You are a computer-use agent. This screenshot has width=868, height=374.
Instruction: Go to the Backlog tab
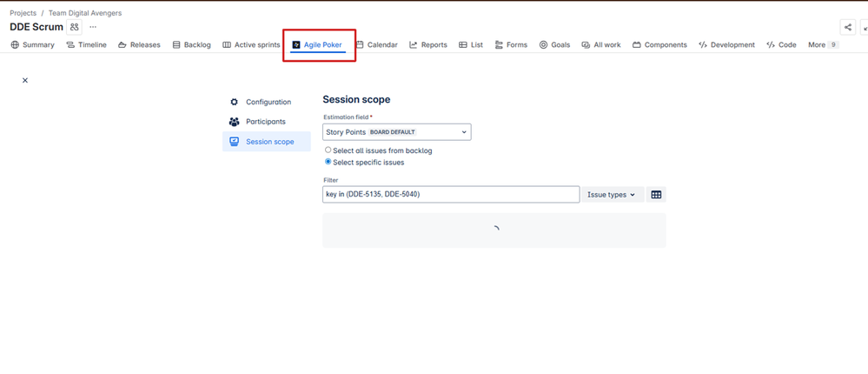coord(191,45)
